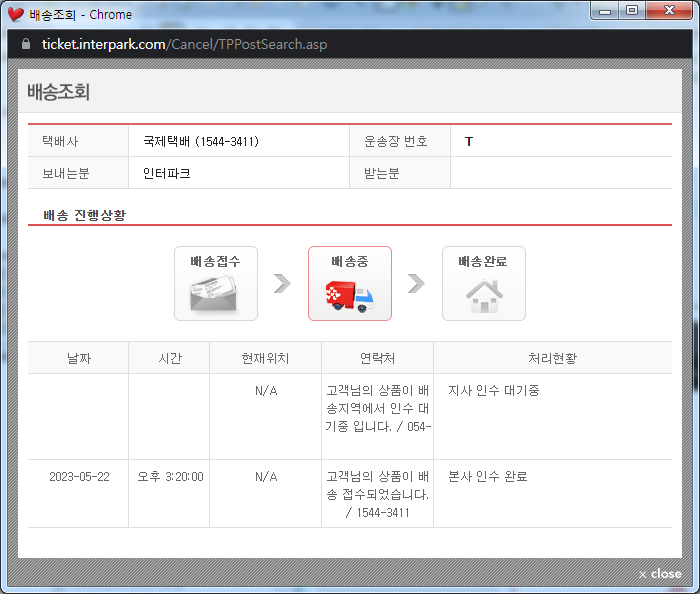Click the contact message ending with 1544-3411
The height and width of the screenshot is (594, 700).
[x=378, y=494]
